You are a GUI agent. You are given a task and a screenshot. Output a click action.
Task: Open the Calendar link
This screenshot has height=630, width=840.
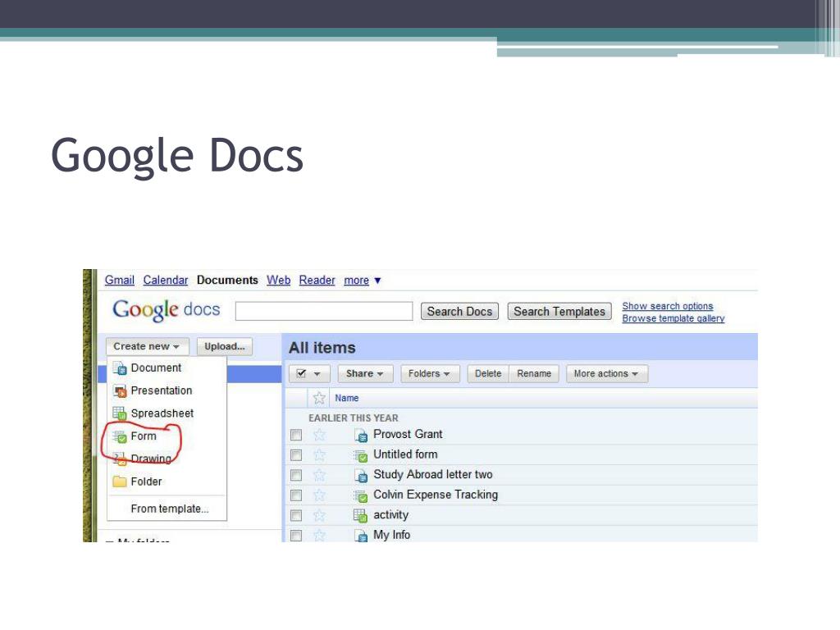[166, 281]
